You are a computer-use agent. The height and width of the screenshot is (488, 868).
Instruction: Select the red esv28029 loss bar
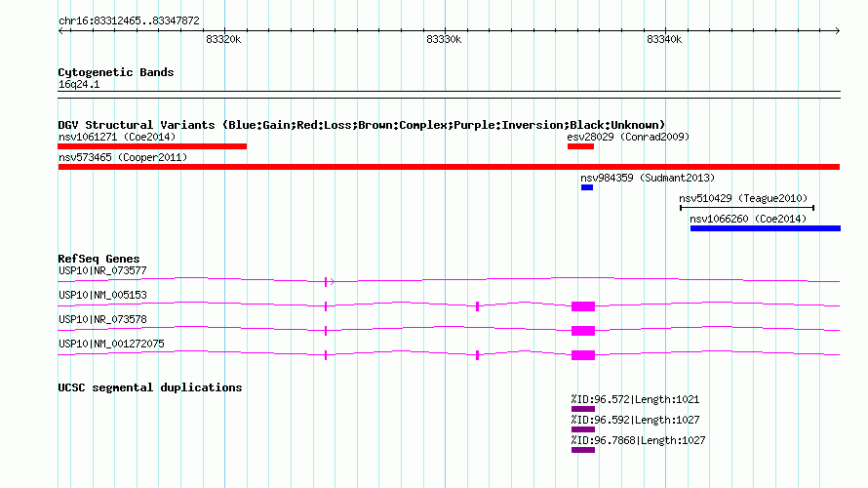[580, 146]
